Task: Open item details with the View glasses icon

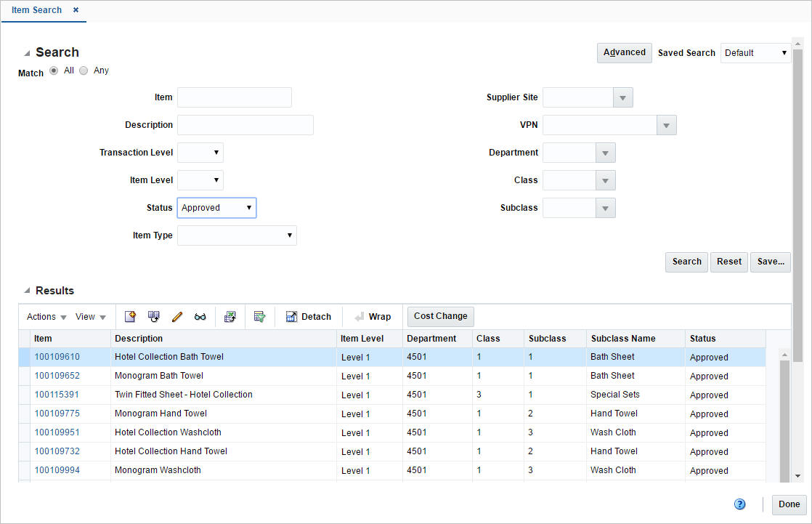Action: pos(200,316)
